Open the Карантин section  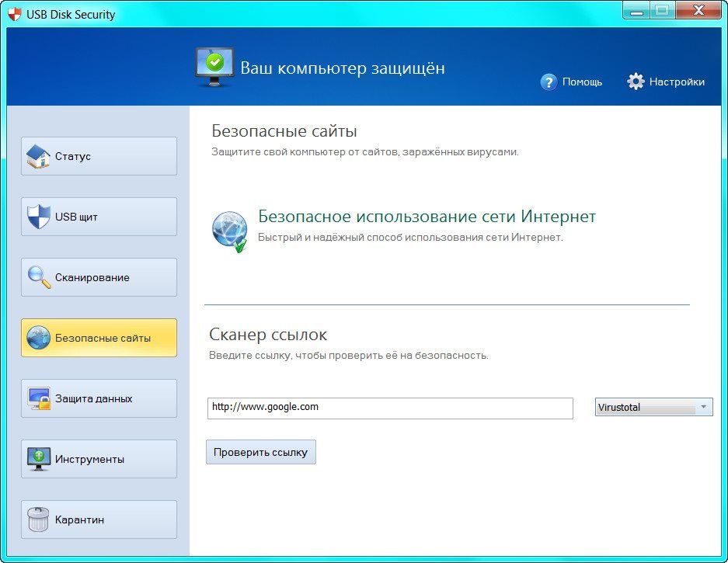click(x=99, y=520)
